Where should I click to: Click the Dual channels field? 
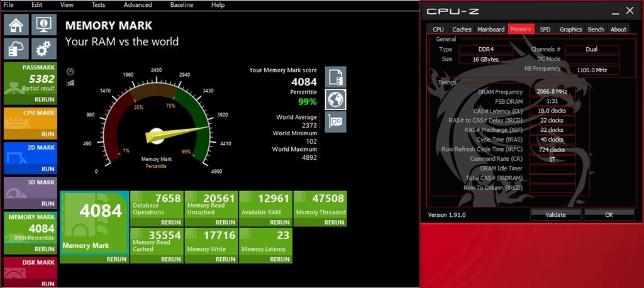tap(592, 49)
